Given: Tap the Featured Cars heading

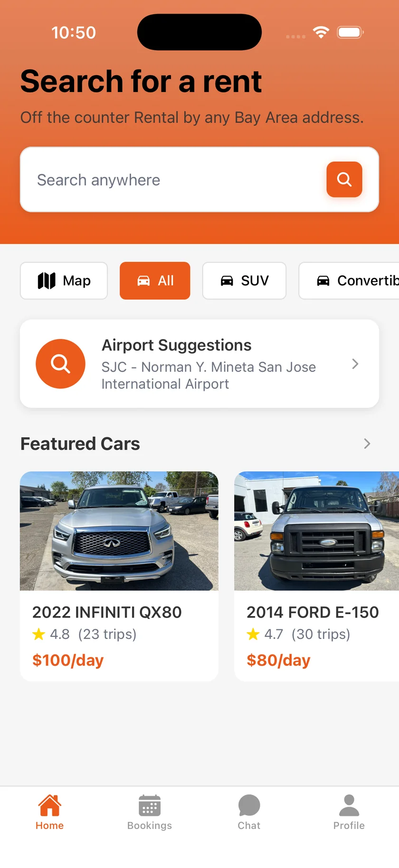Looking at the screenshot, I should [x=80, y=444].
